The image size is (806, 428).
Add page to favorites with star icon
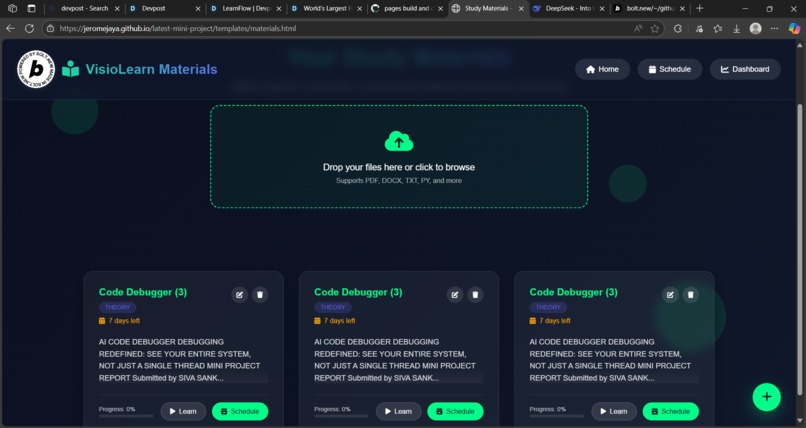[x=655, y=28]
